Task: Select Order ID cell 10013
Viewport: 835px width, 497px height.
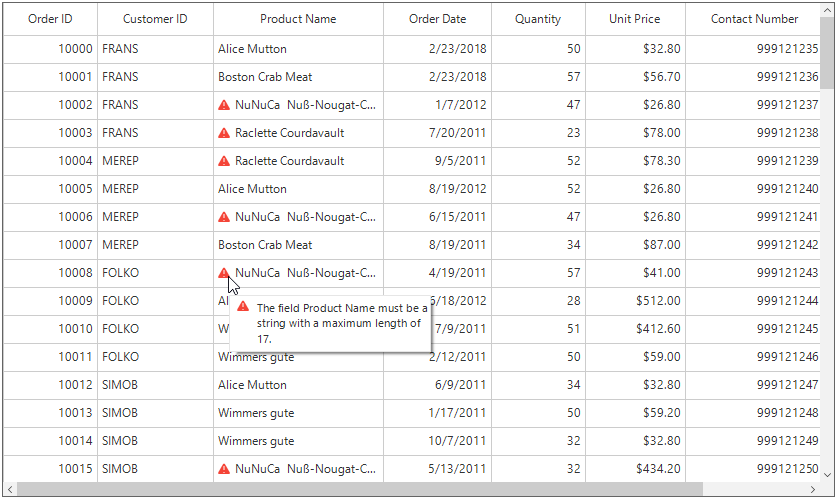Action: tap(50, 413)
